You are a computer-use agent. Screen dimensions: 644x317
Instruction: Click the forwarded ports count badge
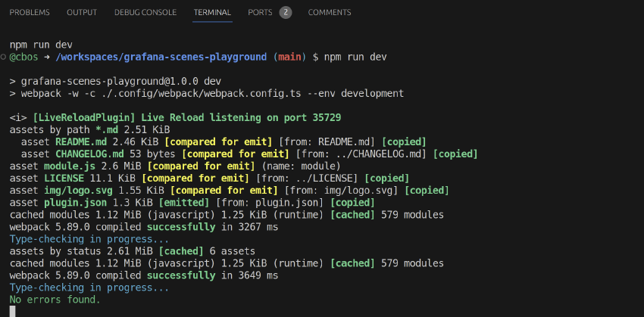285,12
